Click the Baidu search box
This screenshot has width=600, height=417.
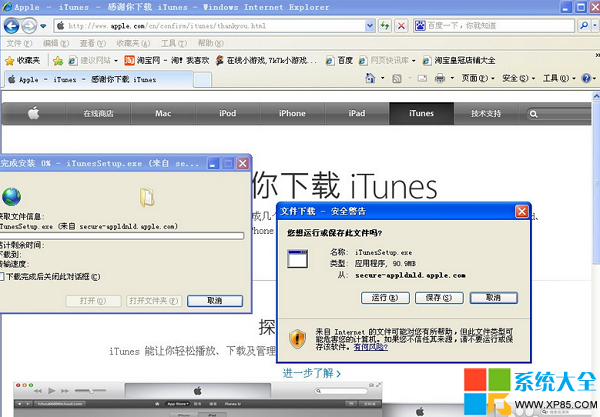[494, 26]
